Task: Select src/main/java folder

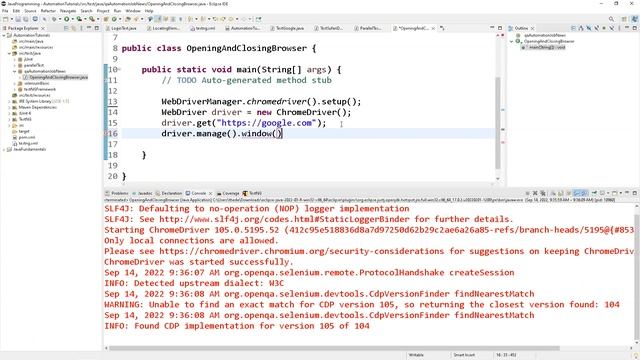Action: (x=31, y=42)
